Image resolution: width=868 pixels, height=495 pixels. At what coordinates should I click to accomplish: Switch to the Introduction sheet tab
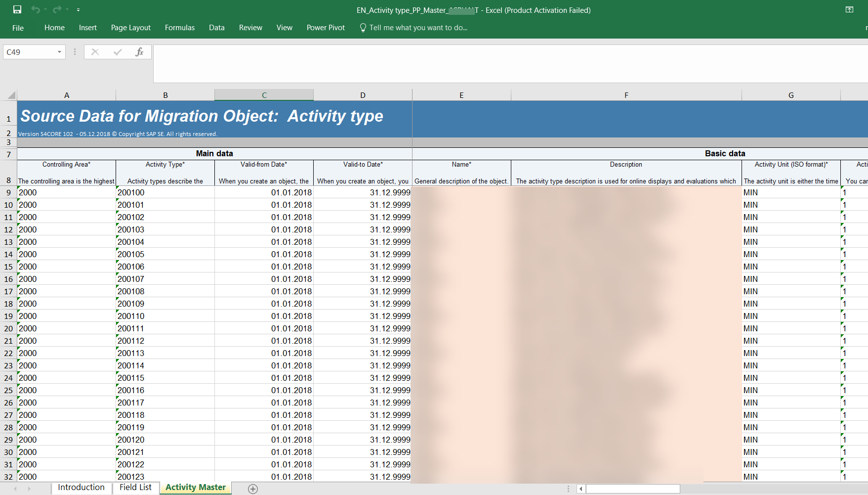[81, 488]
